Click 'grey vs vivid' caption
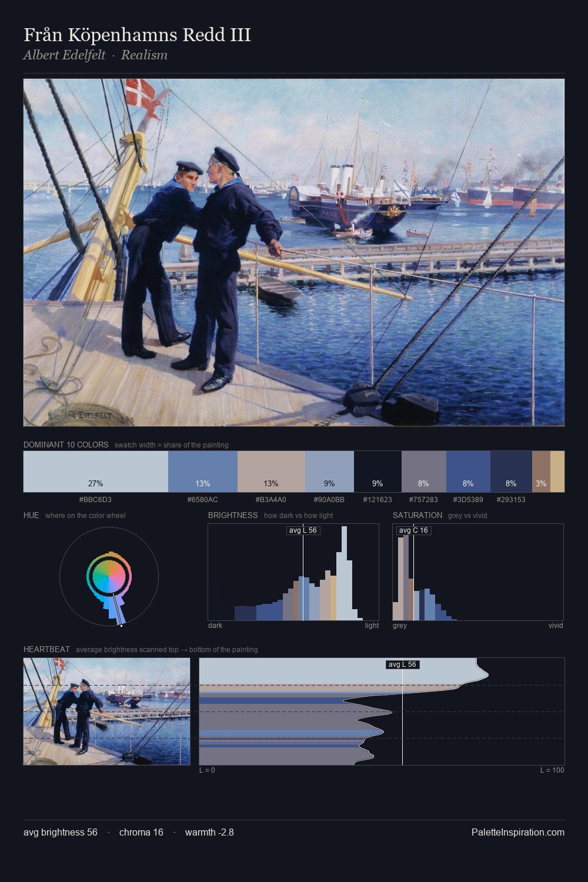The image size is (588, 882). click(x=467, y=516)
